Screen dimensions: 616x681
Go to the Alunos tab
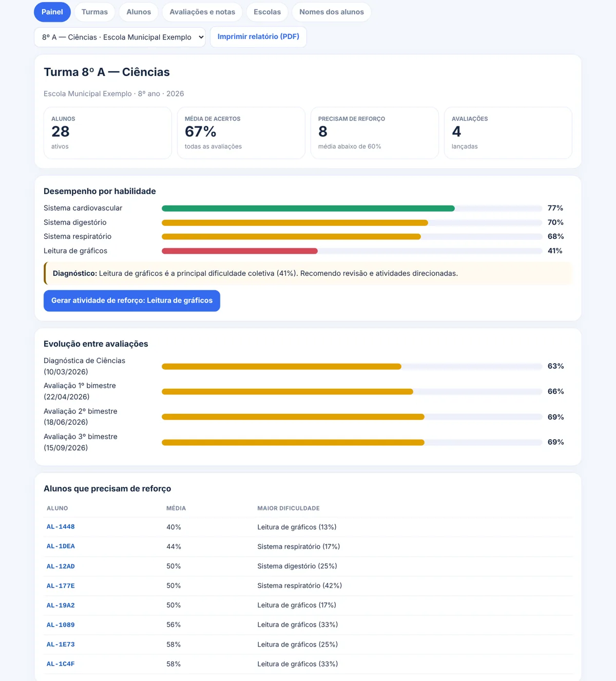139,12
